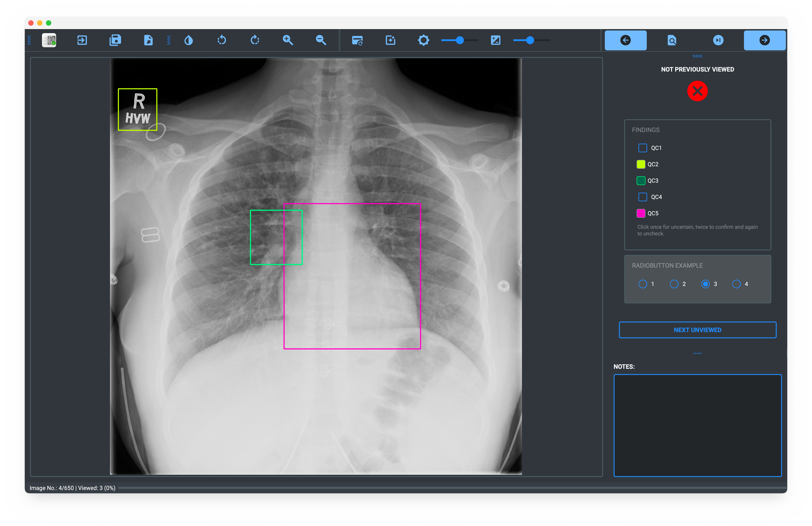The image size is (812, 526).
Task: Click the macOS yellow minimize button
Action: click(40, 23)
